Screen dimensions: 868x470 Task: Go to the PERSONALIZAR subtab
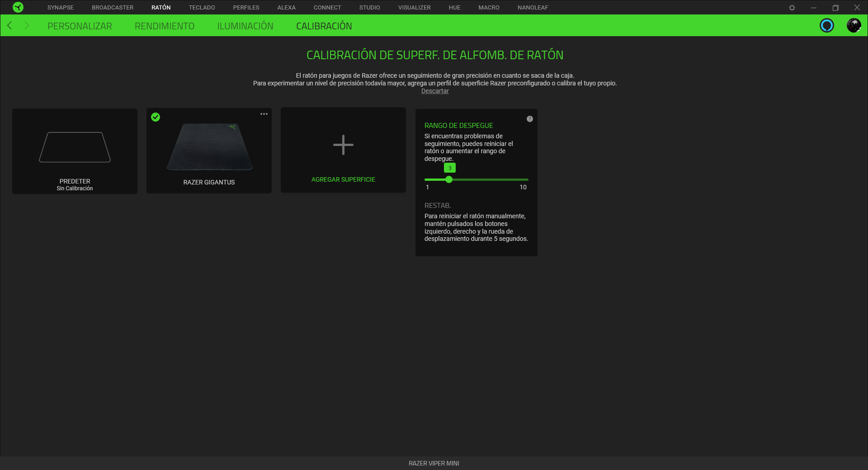(x=80, y=26)
